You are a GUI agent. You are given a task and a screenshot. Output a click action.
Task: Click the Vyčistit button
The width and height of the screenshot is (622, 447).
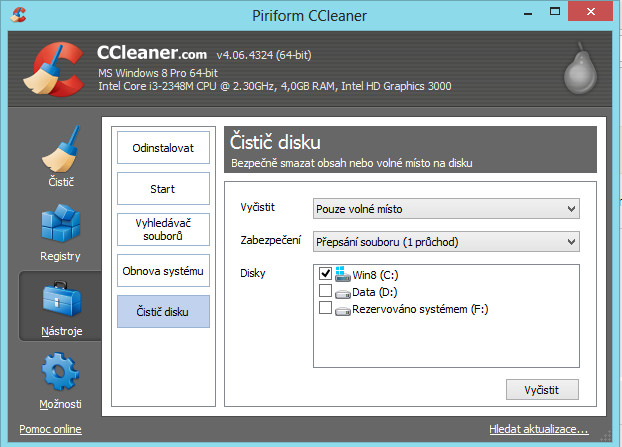[x=542, y=390]
